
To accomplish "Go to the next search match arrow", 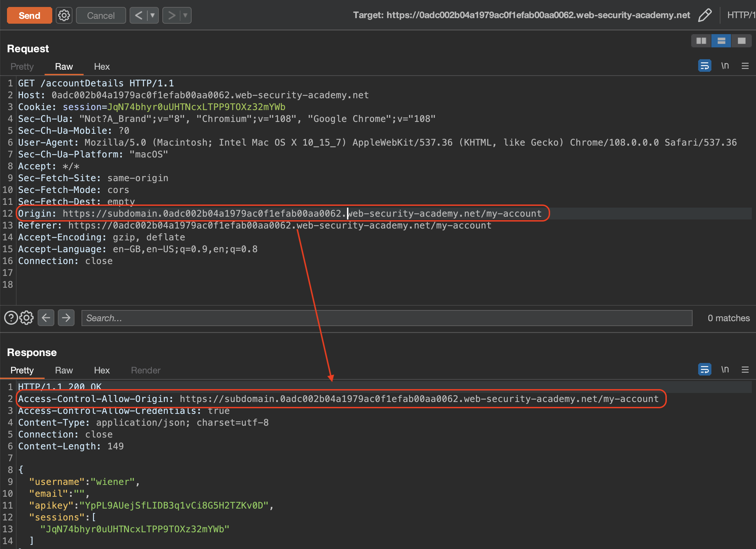I will tap(66, 318).
